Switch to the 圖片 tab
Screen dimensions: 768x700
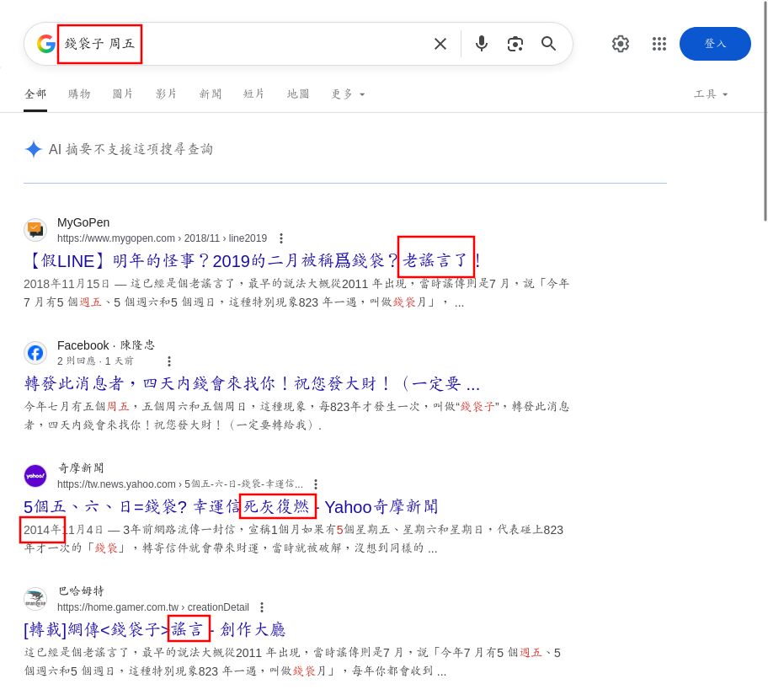click(123, 94)
